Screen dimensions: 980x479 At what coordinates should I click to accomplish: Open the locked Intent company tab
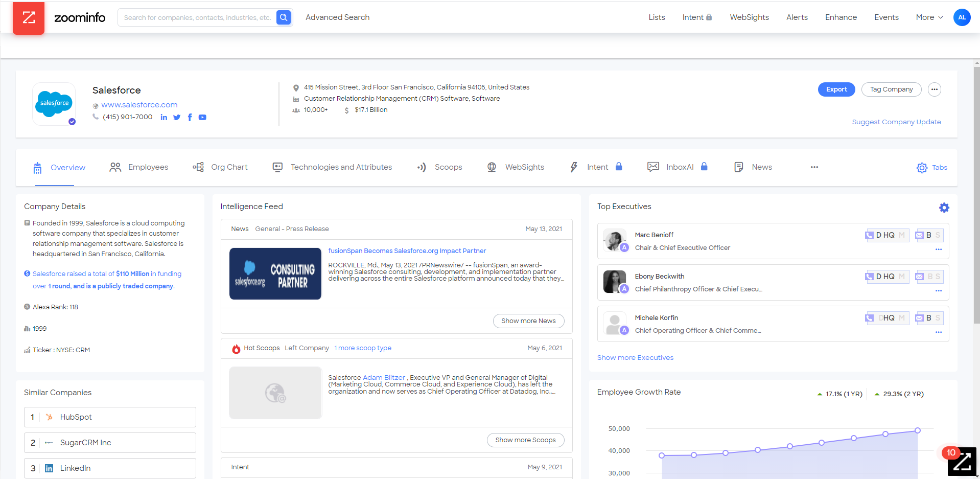click(596, 167)
